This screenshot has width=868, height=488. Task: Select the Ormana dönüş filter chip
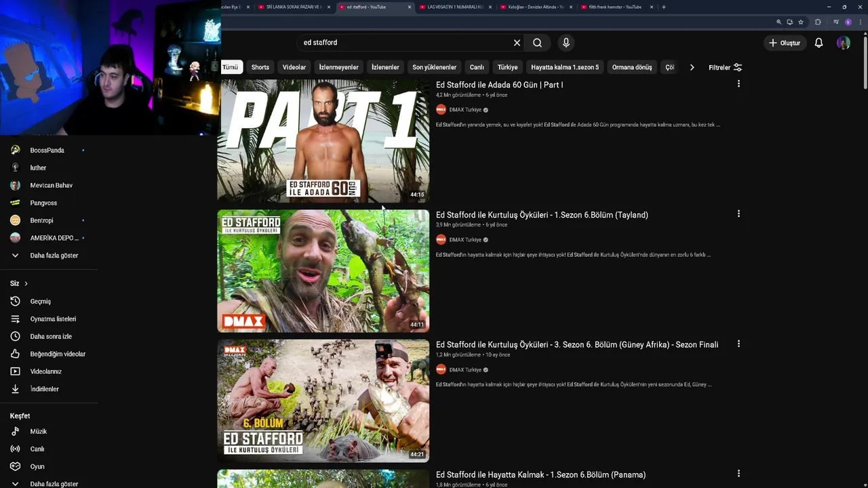coord(632,67)
